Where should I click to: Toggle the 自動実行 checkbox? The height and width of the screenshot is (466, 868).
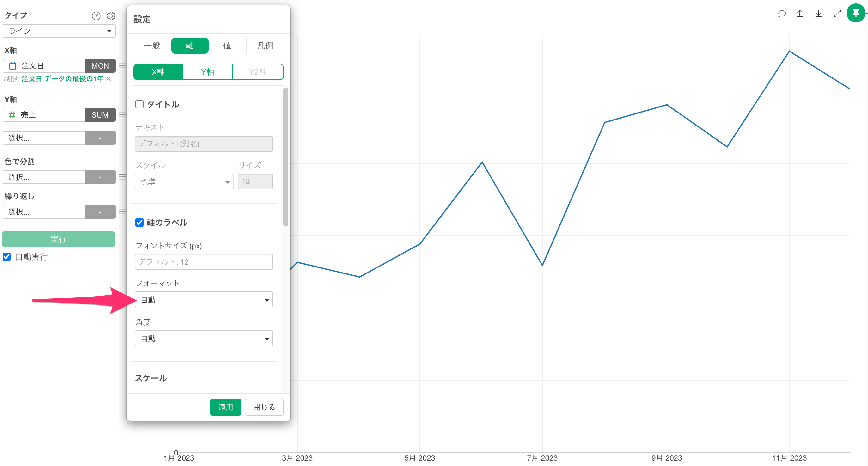coord(7,257)
